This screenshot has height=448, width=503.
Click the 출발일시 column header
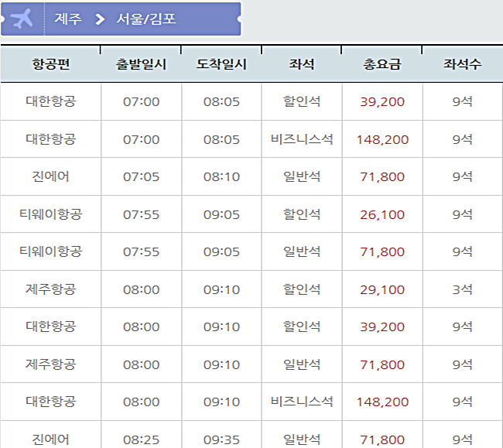click(141, 63)
